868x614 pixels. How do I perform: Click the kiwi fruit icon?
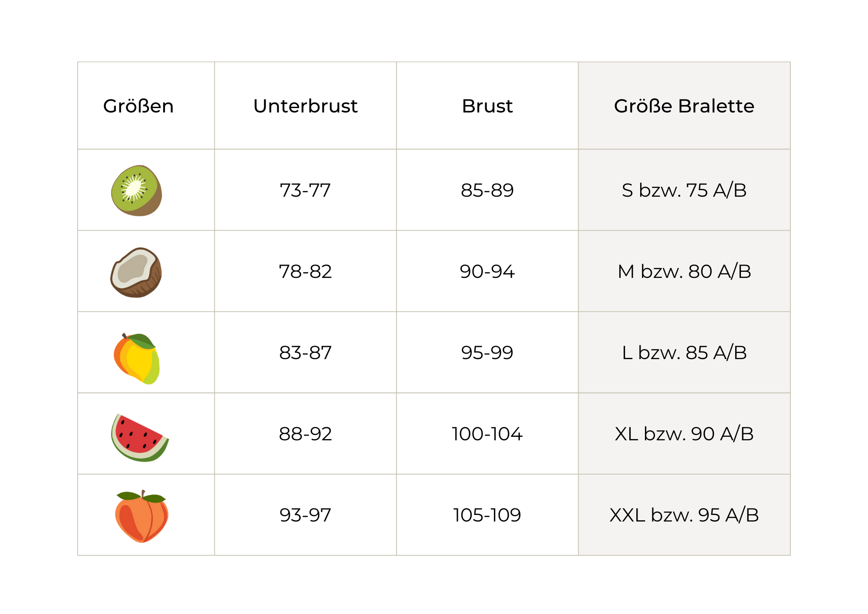pyautogui.click(x=137, y=191)
